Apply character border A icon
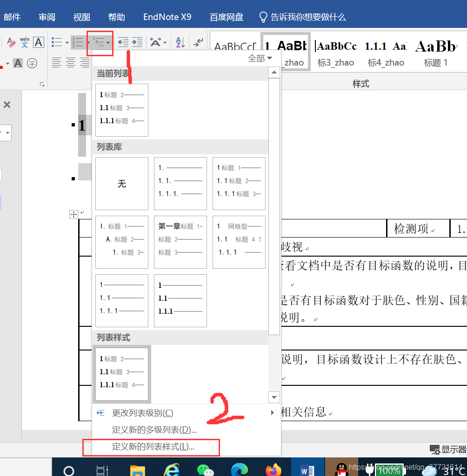Viewport: 467px width, 476px height. point(39,42)
